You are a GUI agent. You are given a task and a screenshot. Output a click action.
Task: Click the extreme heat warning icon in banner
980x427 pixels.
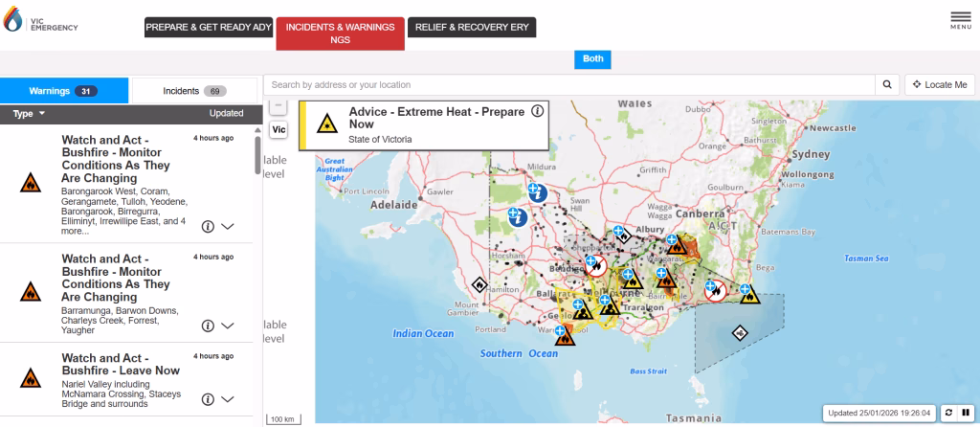click(327, 124)
